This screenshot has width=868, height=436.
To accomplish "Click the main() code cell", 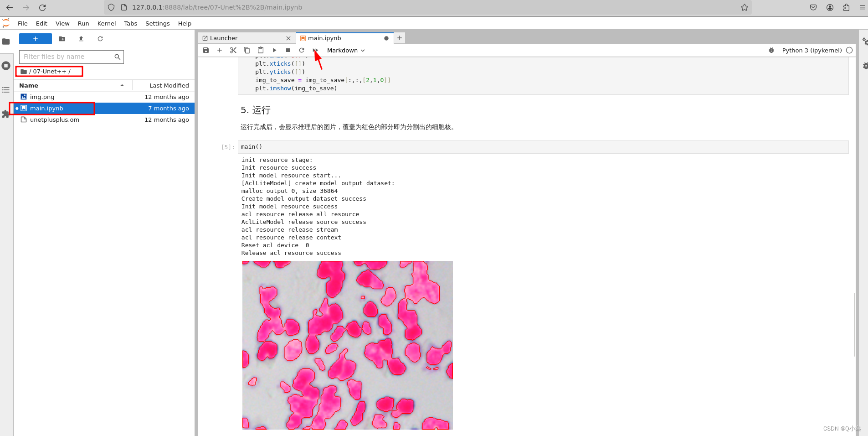I will point(543,147).
